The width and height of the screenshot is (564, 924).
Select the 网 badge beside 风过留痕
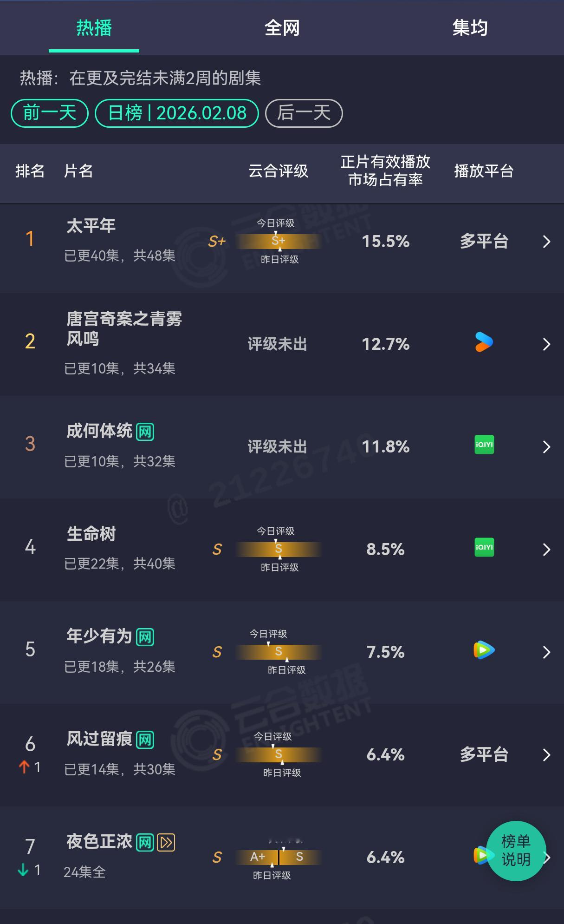145,738
